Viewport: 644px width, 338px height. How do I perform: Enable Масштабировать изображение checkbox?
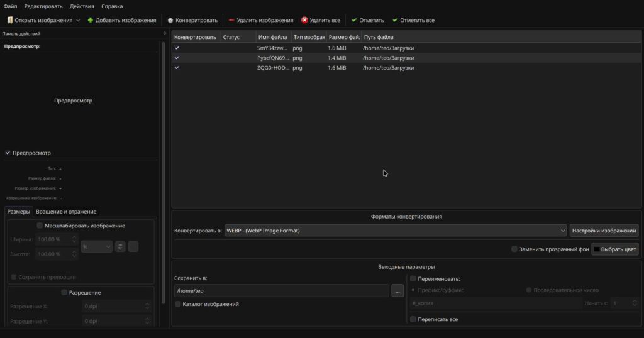click(x=40, y=226)
